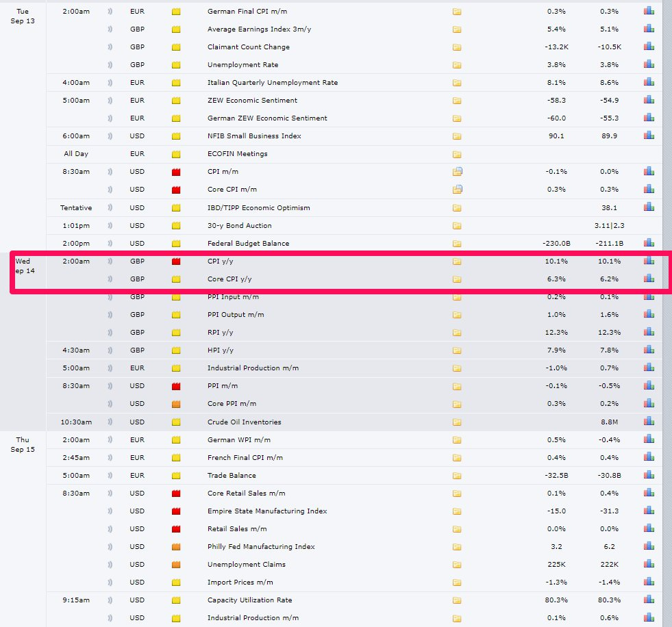Select forecast value -230.0B
Viewport: 672px width, 627px height.
(x=556, y=243)
